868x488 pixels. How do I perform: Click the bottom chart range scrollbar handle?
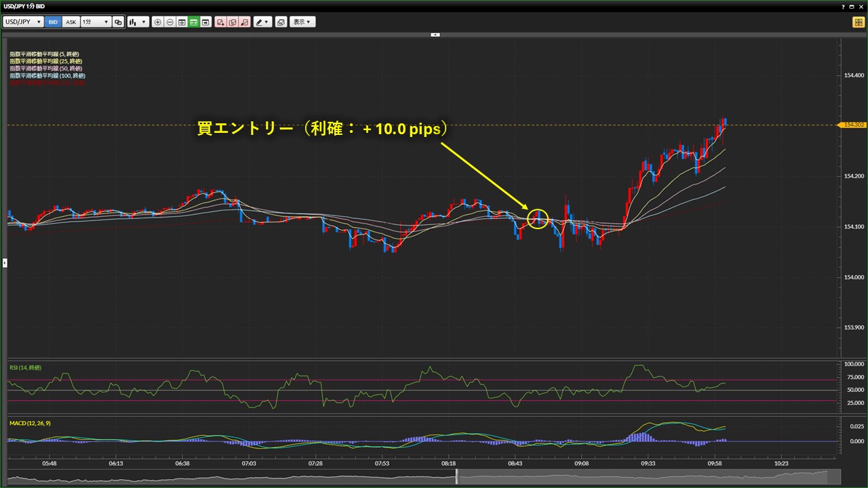tap(457, 476)
